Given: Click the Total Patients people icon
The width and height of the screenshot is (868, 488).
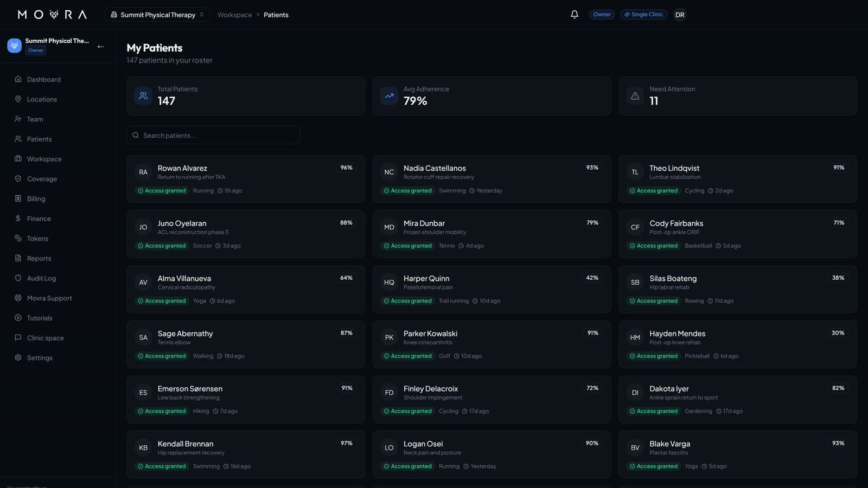Looking at the screenshot, I should pos(143,95).
